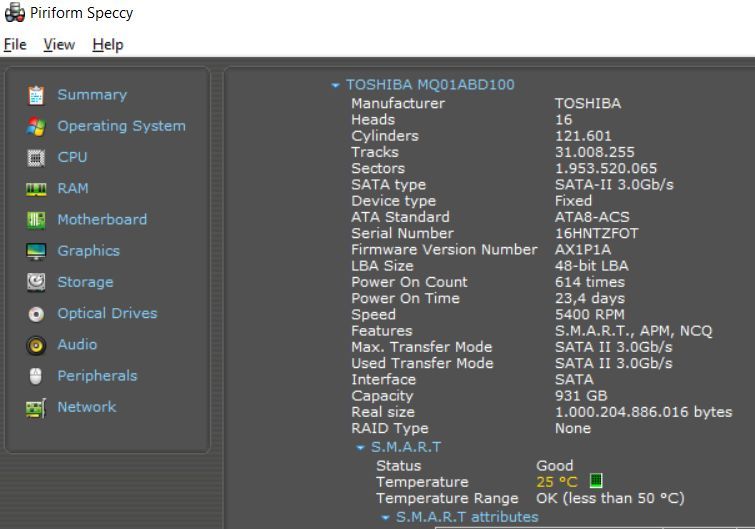Click the RAM module icon
Viewport: 755px width, 529px height.
point(36,189)
